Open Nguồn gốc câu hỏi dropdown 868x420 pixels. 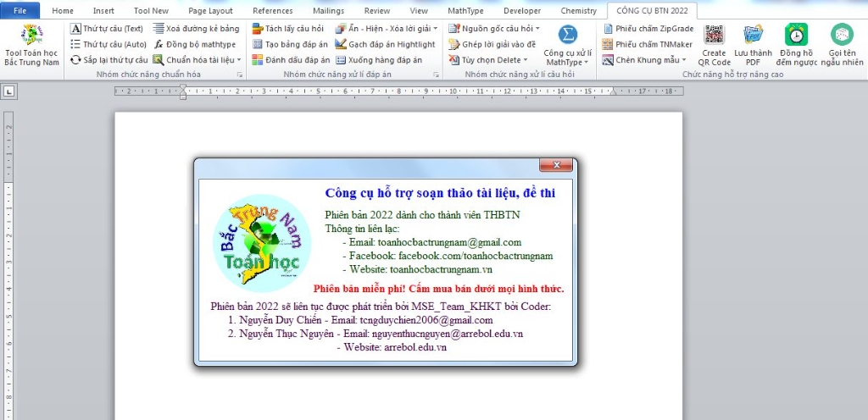coord(494,28)
